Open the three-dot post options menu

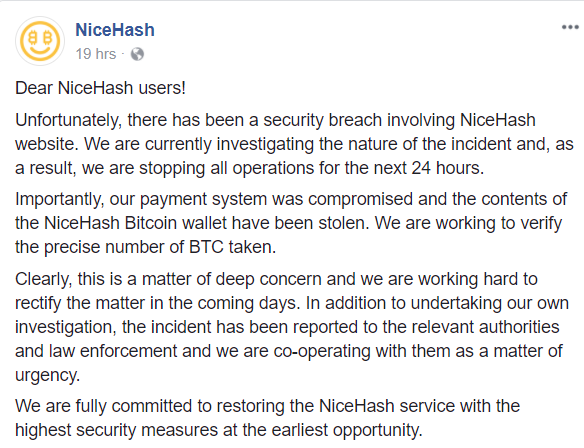(x=570, y=27)
